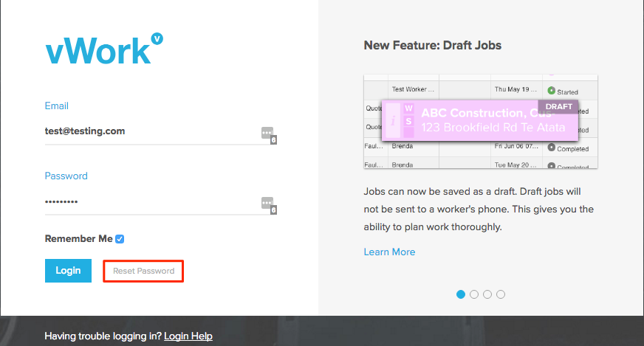Click the Draft Jobs feature screenshot

(x=481, y=122)
